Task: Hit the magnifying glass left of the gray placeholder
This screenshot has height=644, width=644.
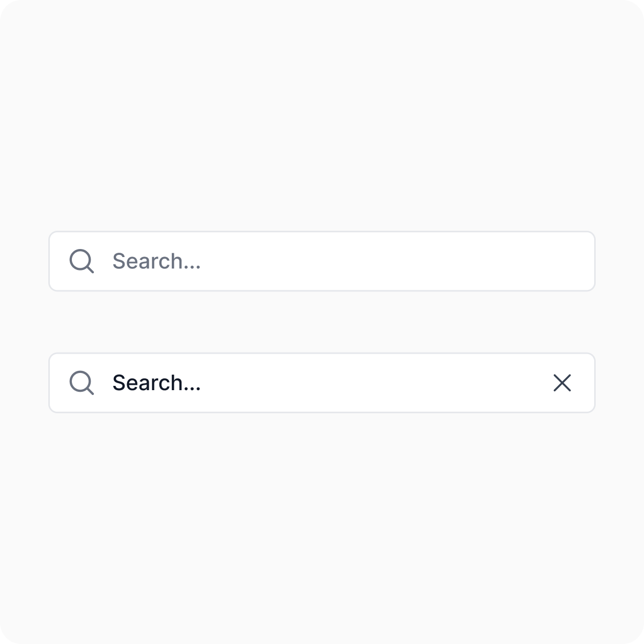Action: (x=82, y=261)
